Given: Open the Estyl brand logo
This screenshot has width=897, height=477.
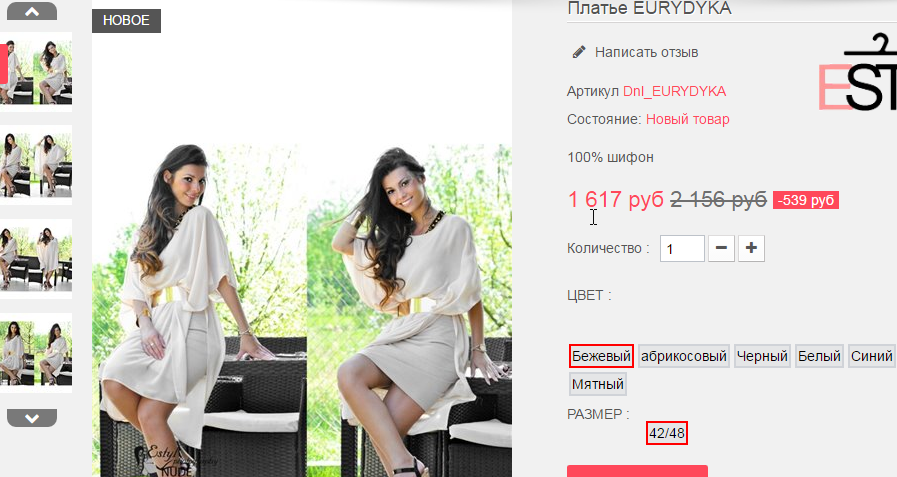Looking at the screenshot, I should (858, 73).
